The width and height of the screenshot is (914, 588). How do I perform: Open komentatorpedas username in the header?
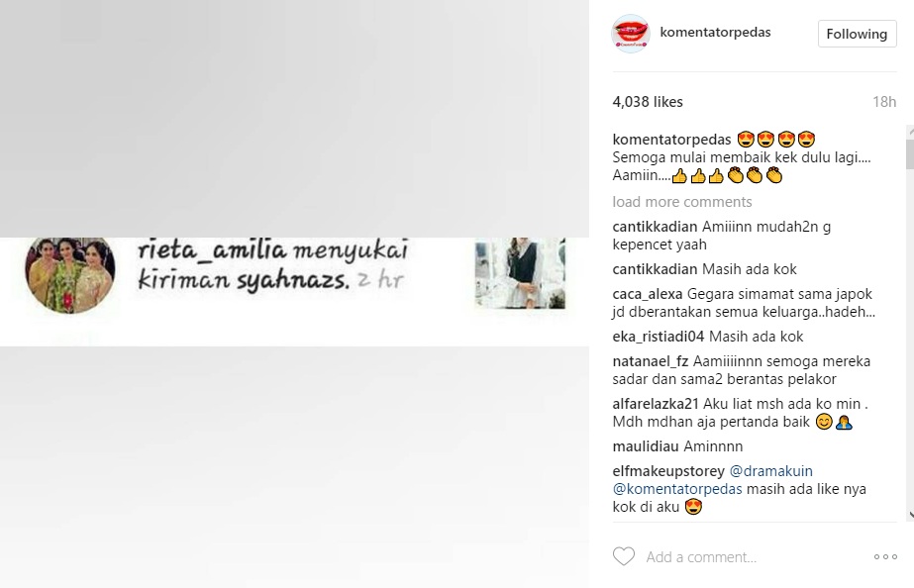(715, 32)
